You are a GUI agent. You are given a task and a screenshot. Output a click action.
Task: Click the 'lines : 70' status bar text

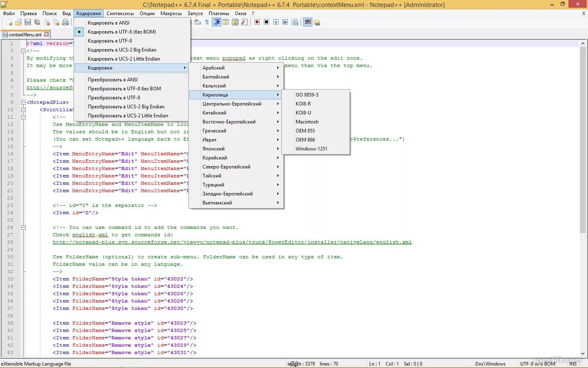tap(329, 364)
